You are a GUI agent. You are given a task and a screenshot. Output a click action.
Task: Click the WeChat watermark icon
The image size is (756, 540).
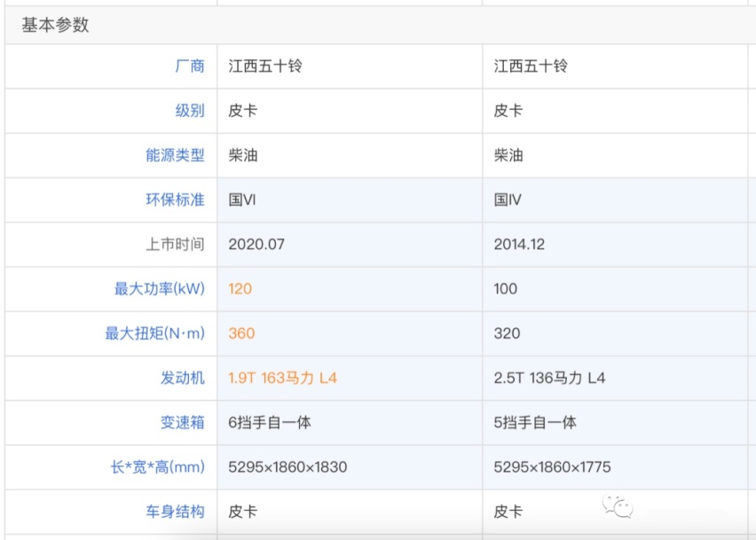coord(618,507)
